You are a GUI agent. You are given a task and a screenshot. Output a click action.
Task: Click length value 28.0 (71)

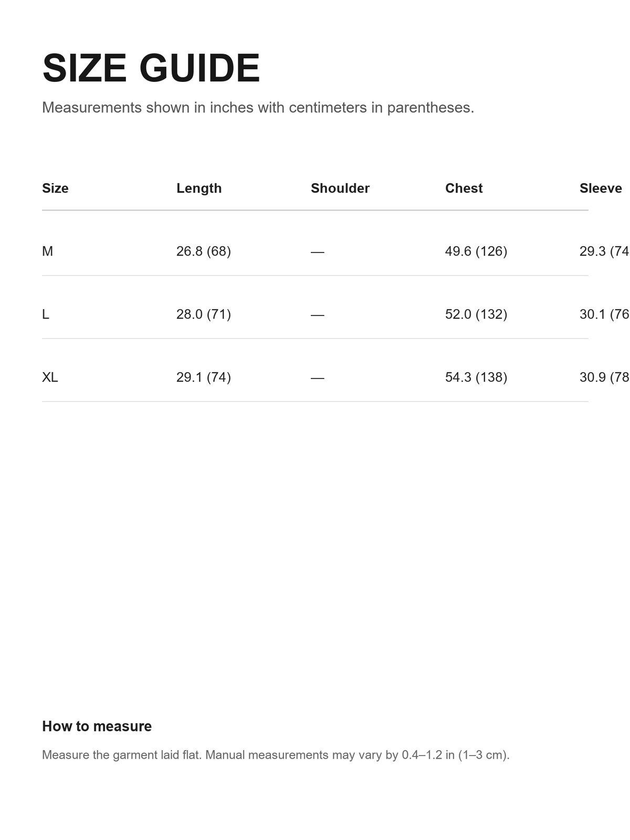pos(204,314)
